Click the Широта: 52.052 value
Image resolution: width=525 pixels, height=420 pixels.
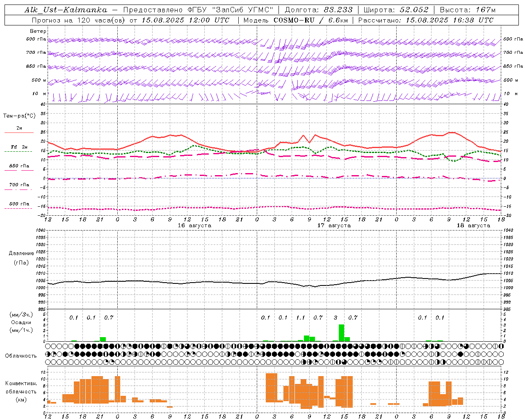click(396, 10)
